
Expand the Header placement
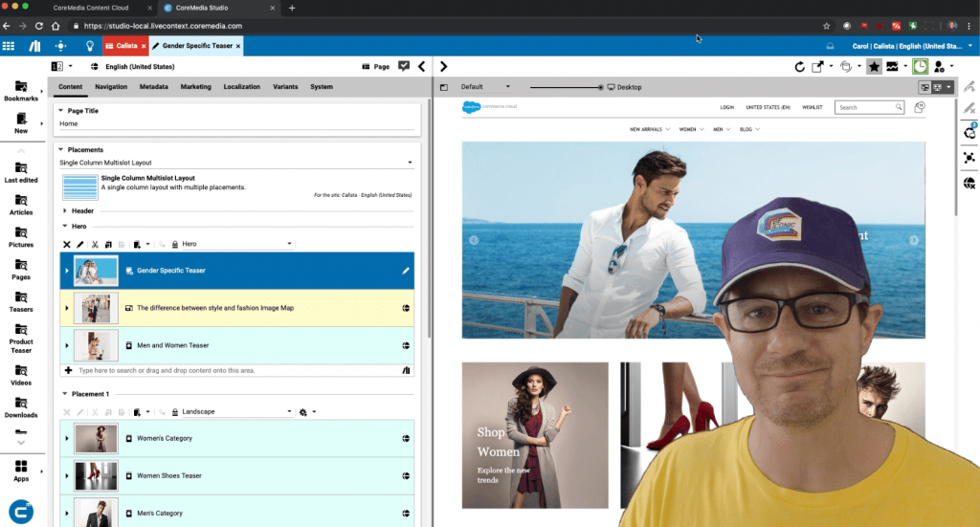tap(65, 211)
